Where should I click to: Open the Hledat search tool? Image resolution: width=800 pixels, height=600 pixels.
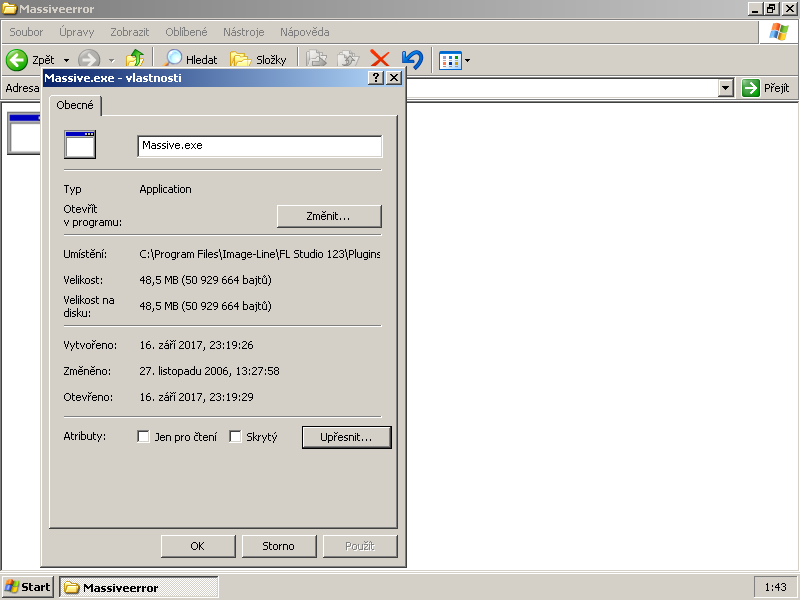coord(190,60)
